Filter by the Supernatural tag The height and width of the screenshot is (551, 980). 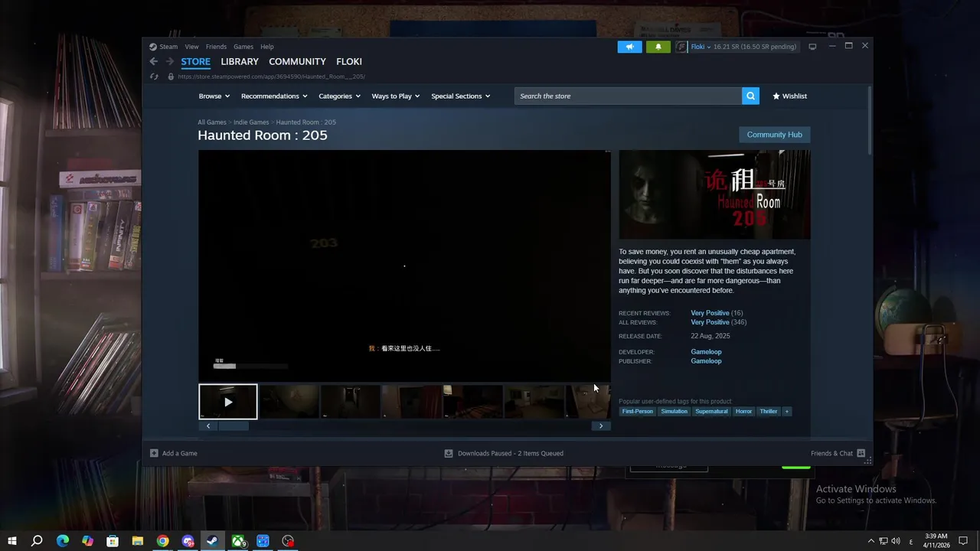pos(711,411)
